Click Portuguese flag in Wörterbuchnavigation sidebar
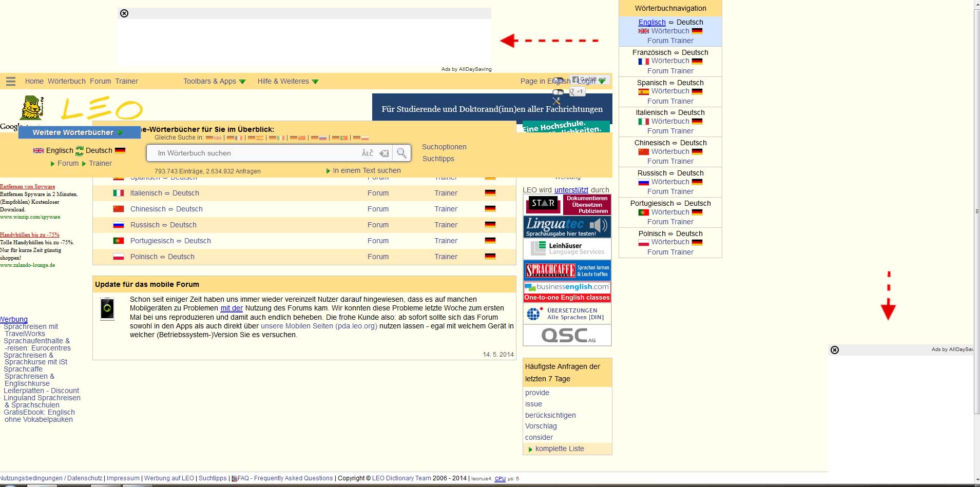This screenshot has width=980, height=487. pos(643,212)
